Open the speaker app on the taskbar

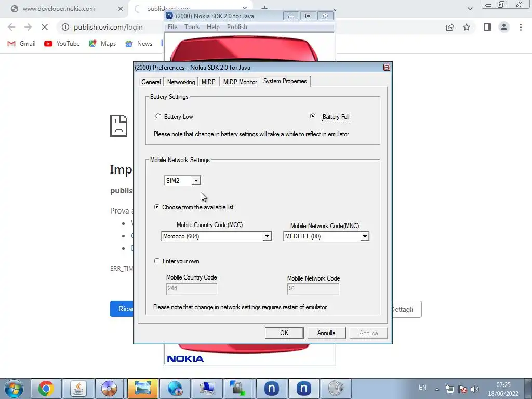(x=336, y=389)
